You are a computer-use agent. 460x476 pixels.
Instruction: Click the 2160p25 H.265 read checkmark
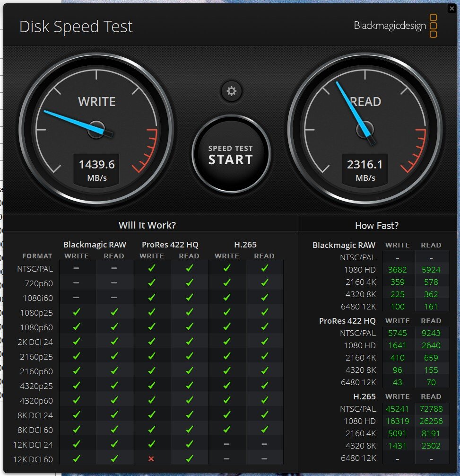(x=265, y=356)
